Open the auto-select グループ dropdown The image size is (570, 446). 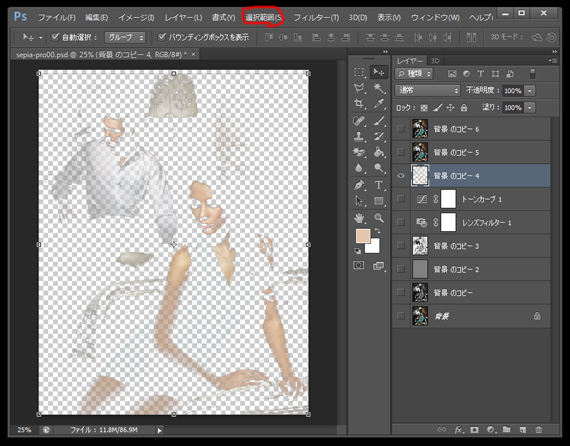pos(125,37)
